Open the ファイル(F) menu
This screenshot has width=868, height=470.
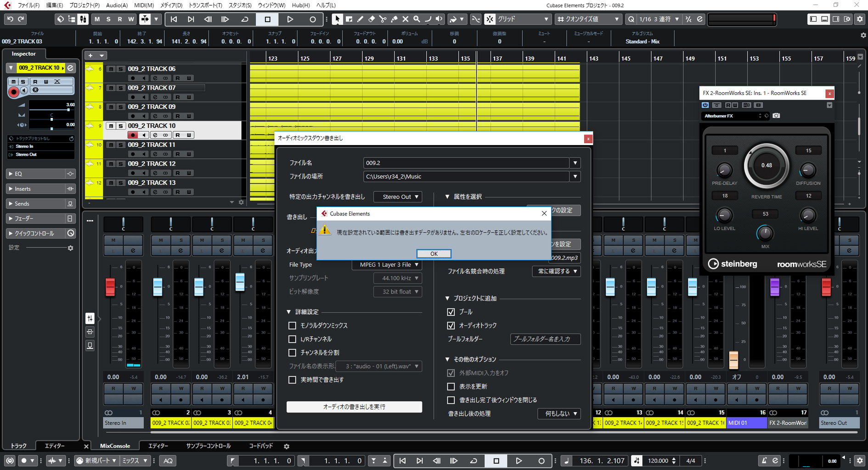pyautogui.click(x=28, y=5)
